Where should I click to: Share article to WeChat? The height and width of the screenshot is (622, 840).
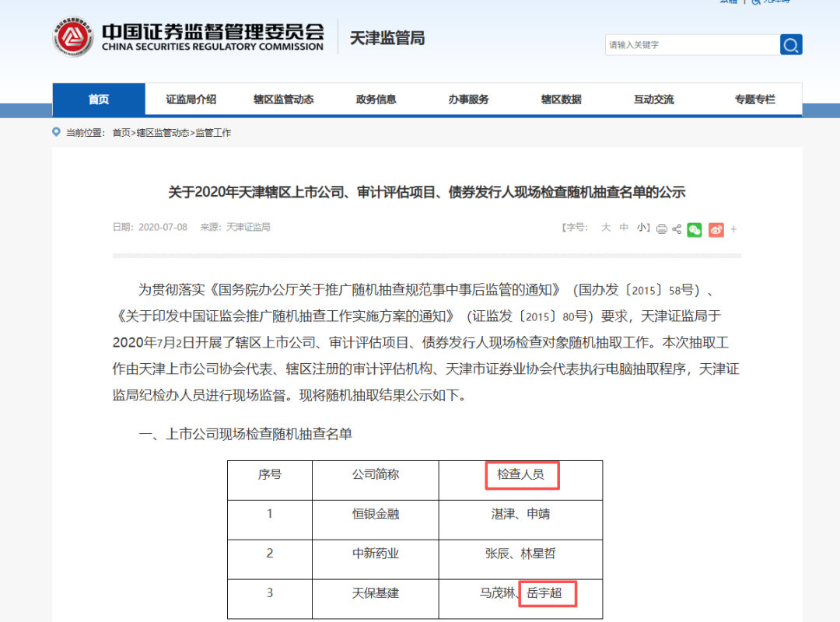(x=695, y=229)
